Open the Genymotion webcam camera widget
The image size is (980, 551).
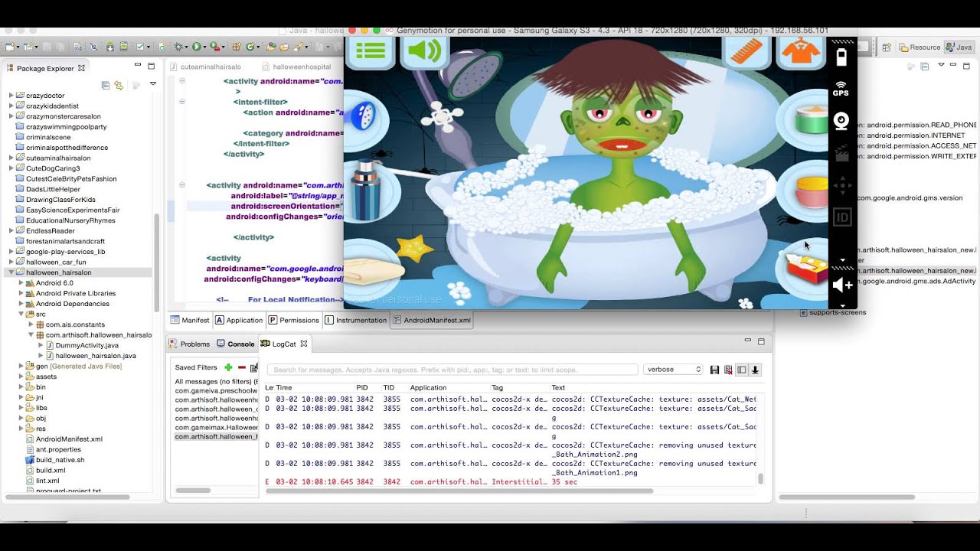(x=841, y=121)
